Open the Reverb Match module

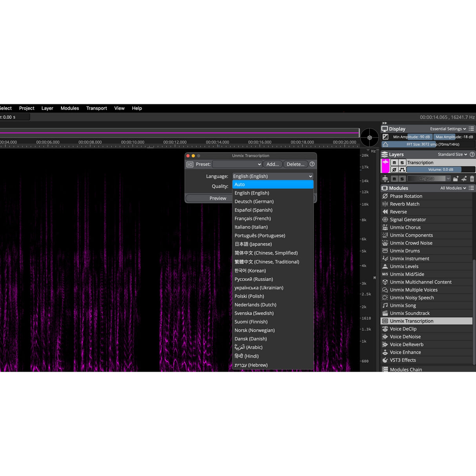405,203
